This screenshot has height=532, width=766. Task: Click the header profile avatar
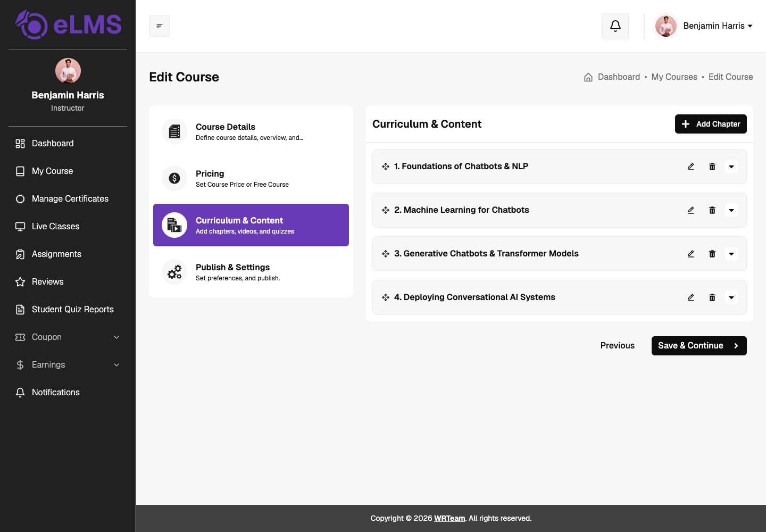(x=666, y=26)
